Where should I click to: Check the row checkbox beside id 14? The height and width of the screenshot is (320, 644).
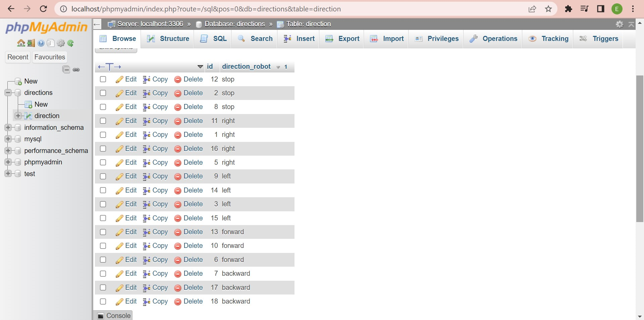click(x=103, y=190)
